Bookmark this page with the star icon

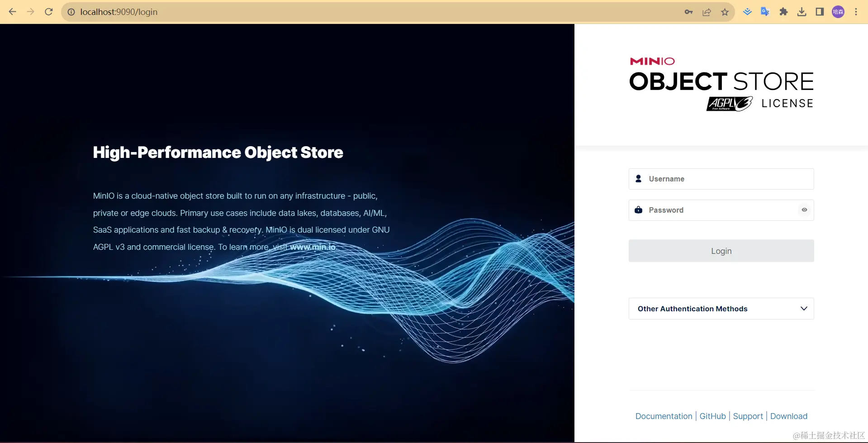click(x=725, y=12)
